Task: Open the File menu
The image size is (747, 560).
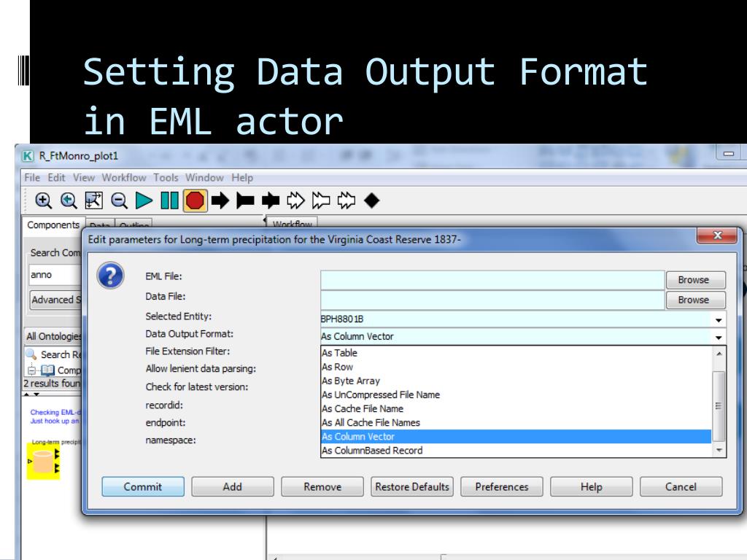Action: (32, 178)
